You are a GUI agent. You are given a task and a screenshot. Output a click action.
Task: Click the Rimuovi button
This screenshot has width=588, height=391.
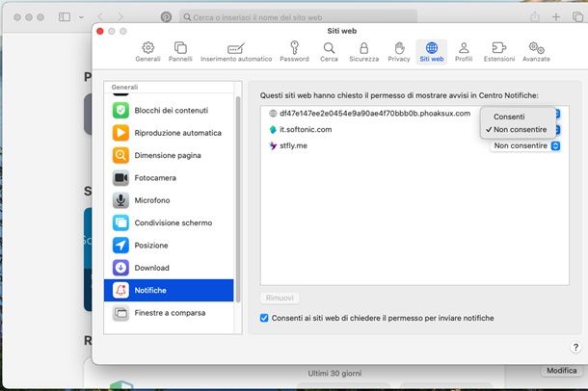point(280,299)
